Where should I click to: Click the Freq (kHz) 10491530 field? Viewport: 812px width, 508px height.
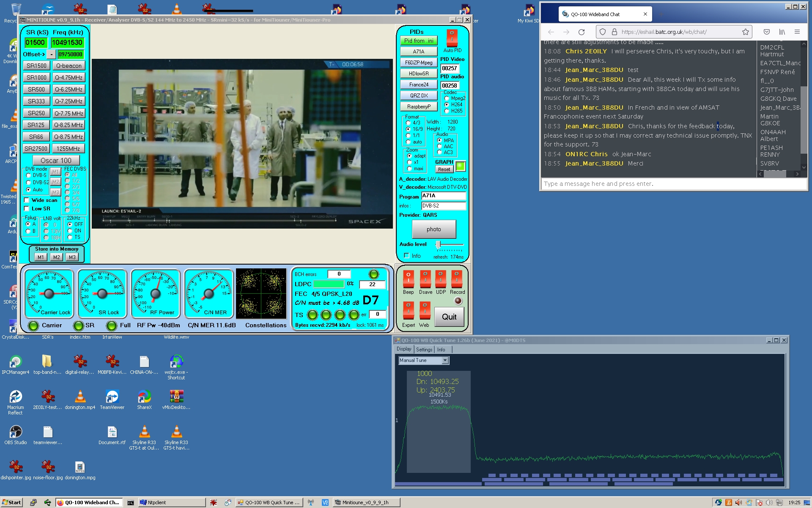pyautogui.click(x=67, y=42)
